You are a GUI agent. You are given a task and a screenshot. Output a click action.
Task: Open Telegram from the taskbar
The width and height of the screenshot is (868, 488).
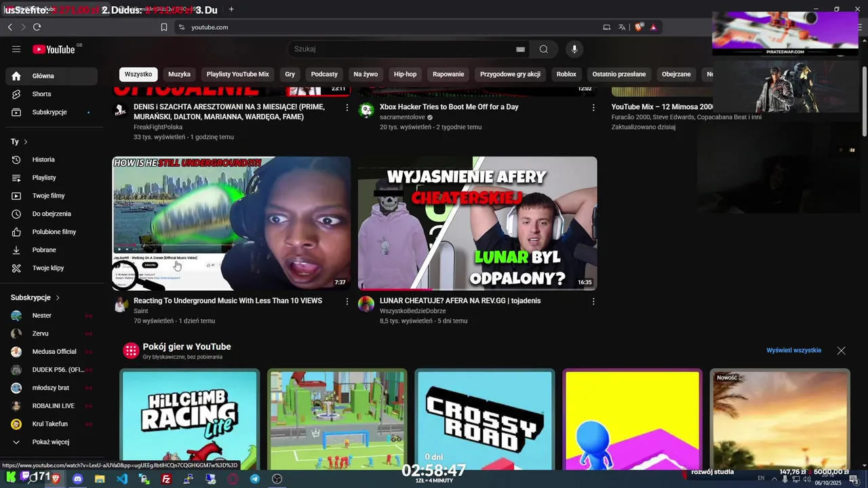coord(254,479)
